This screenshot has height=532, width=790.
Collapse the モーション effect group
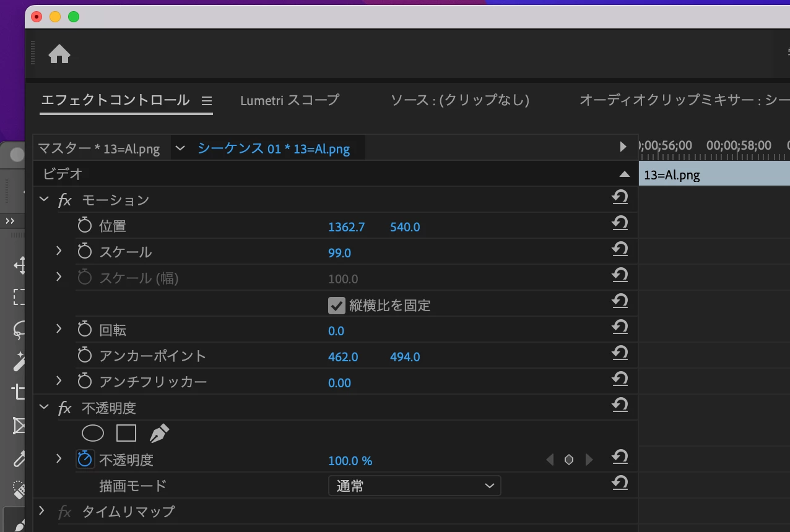pyautogui.click(x=43, y=199)
